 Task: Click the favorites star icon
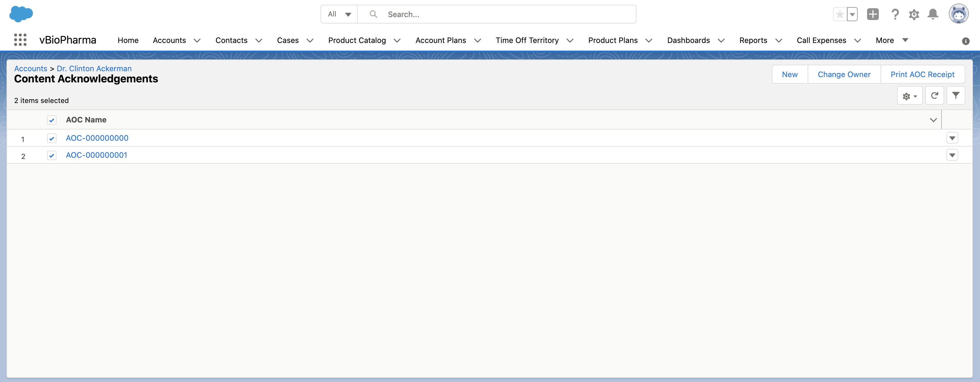(x=840, y=14)
